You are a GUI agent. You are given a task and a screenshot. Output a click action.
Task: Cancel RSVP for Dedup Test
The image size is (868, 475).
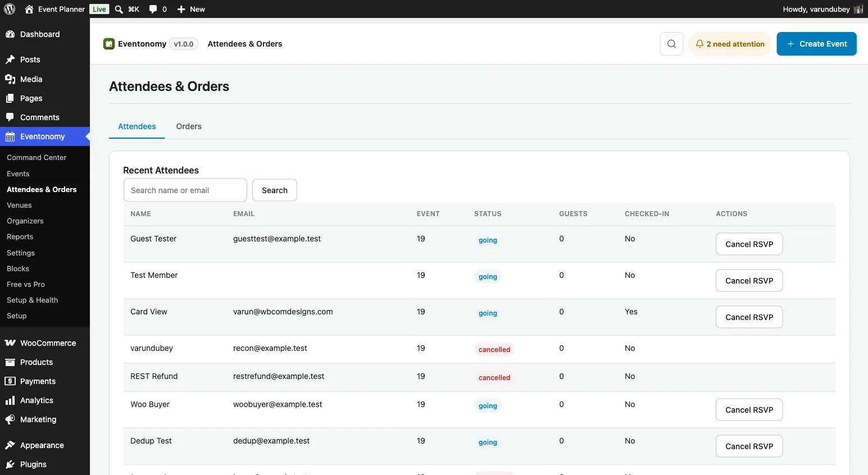tap(749, 446)
